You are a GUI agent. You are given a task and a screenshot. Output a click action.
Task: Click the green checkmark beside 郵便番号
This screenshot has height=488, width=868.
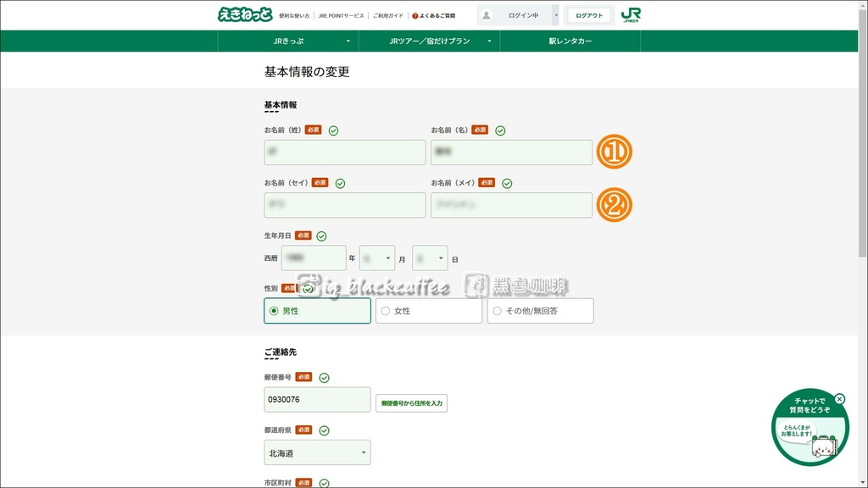tap(325, 378)
